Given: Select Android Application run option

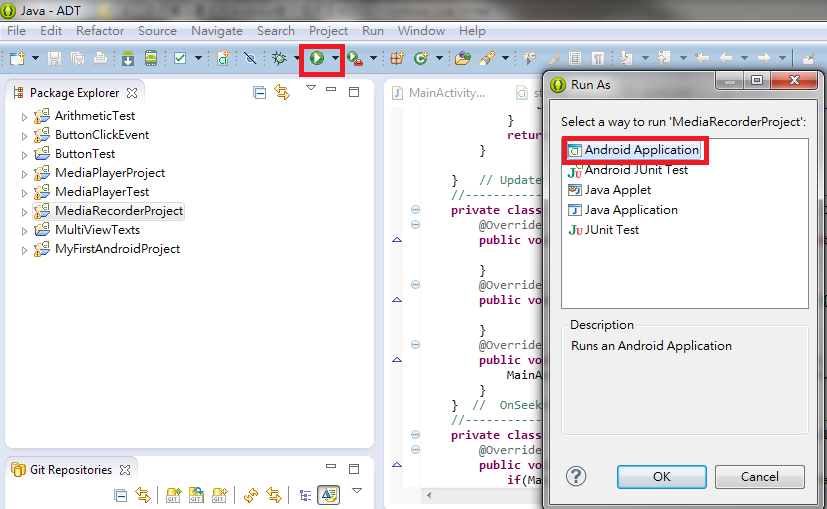Looking at the screenshot, I should click(634, 150).
